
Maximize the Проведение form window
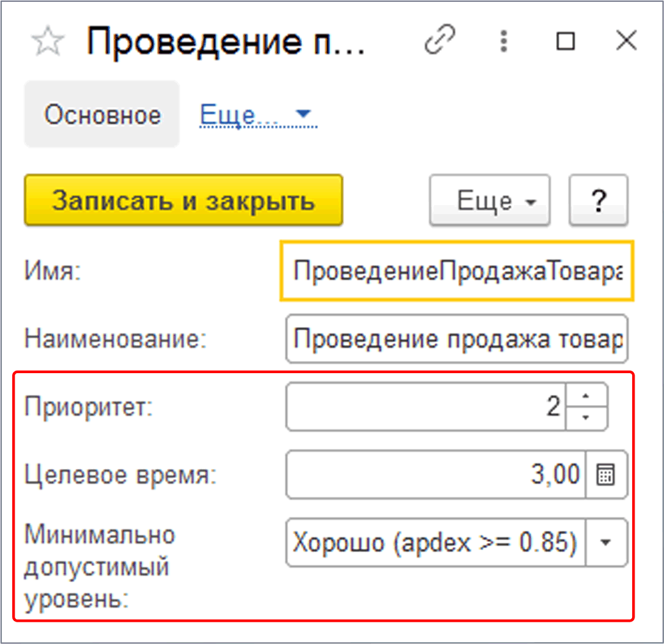[565, 42]
